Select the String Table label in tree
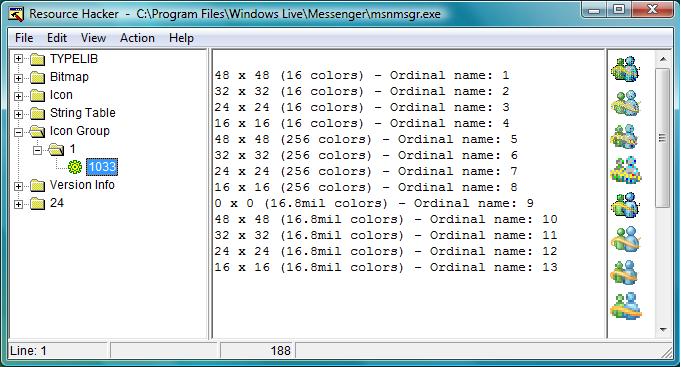This screenshot has height=367, width=681. pos(83,113)
